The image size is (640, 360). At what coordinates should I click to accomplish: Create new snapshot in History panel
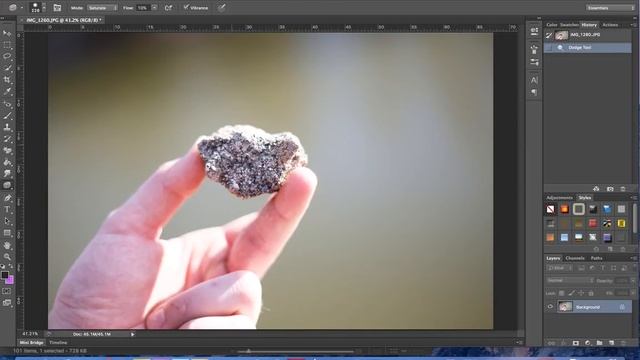tap(610, 189)
